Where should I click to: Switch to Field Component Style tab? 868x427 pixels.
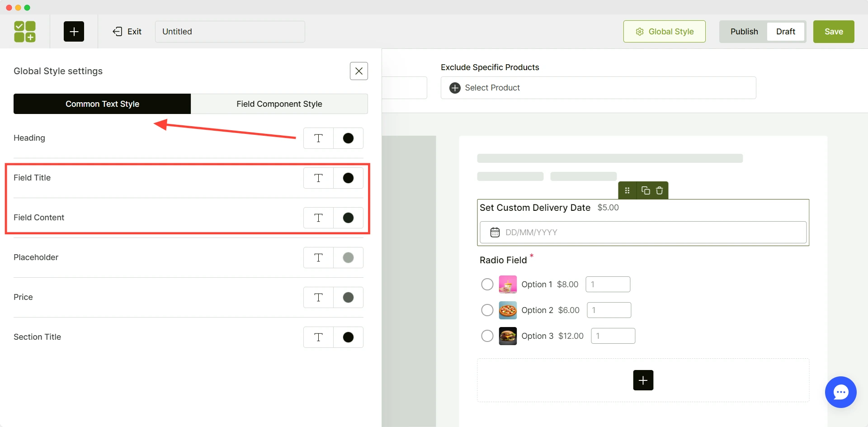279,104
